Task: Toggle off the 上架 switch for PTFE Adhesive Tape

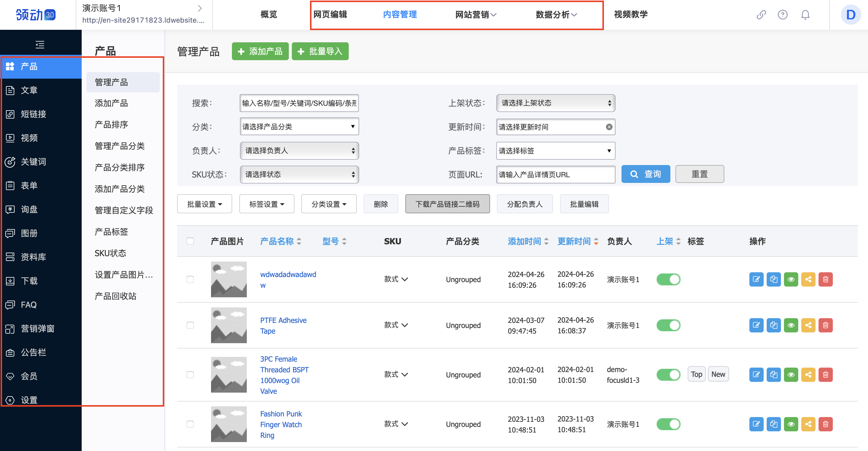Action: (669, 325)
